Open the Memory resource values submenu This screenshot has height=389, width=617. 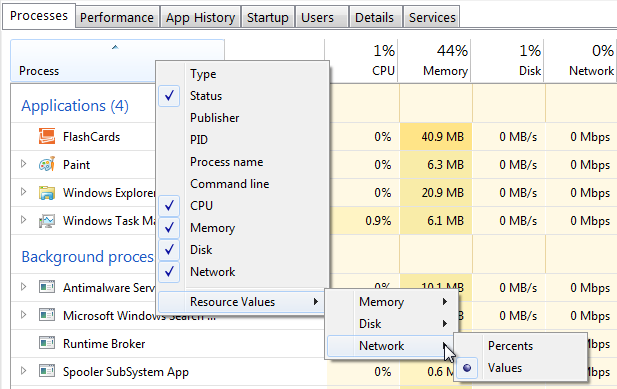(392, 302)
